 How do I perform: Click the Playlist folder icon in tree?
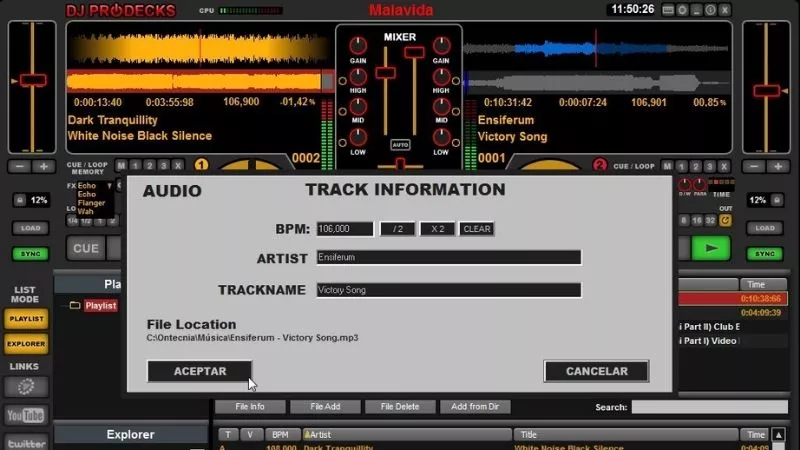(x=75, y=306)
